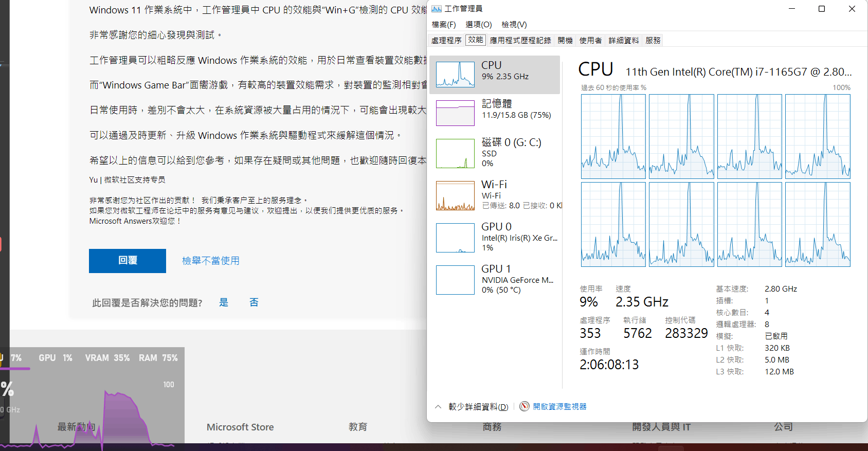This screenshot has width=868, height=451.
Task: Click the bottom-row fourth CPU core graph
Action: 818,224
